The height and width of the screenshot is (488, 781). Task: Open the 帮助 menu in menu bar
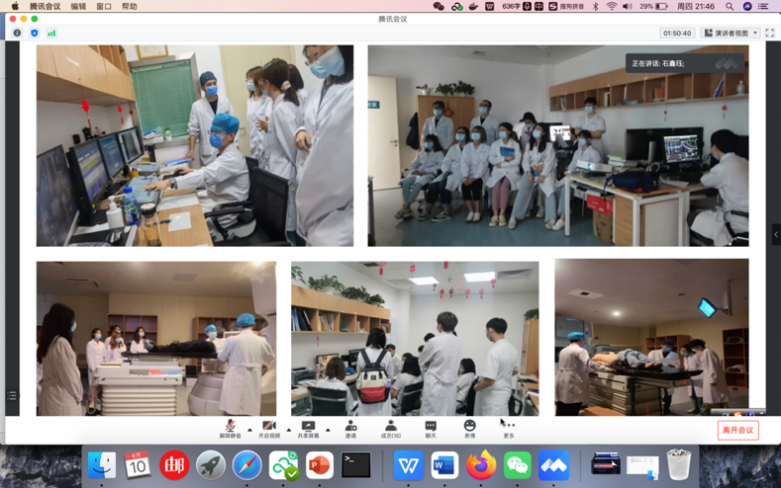click(x=129, y=6)
